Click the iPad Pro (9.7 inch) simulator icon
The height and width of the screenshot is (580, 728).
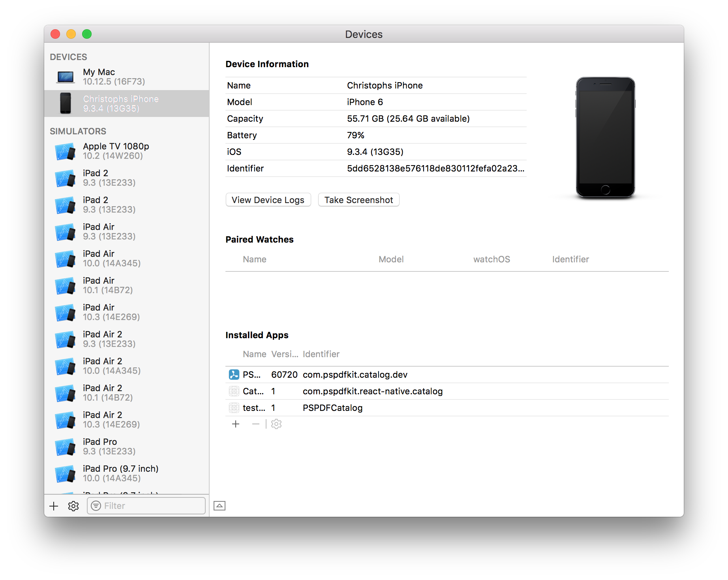[65, 473]
